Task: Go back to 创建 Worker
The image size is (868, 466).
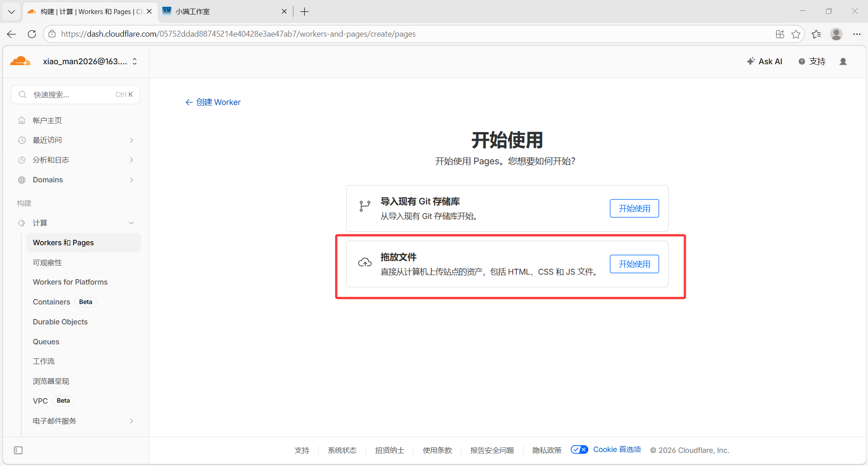Action: click(213, 102)
